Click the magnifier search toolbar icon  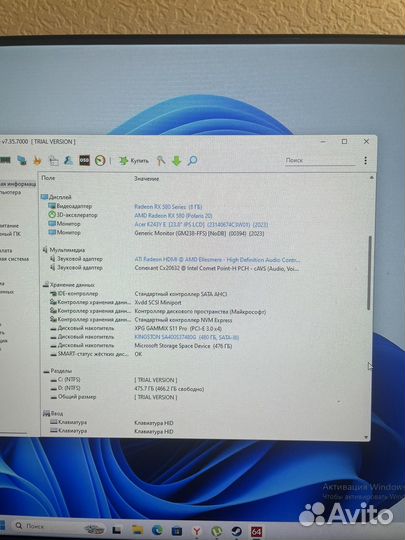point(192,160)
